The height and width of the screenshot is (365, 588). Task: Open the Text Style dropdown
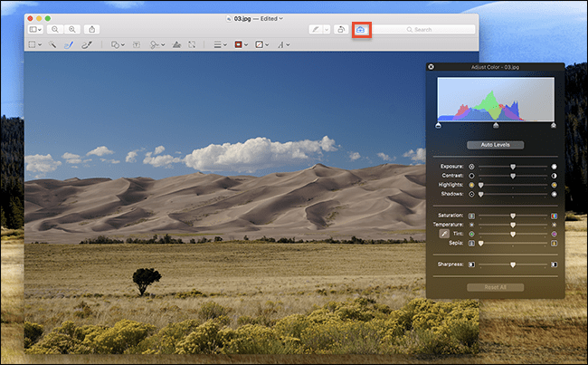[x=284, y=43]
